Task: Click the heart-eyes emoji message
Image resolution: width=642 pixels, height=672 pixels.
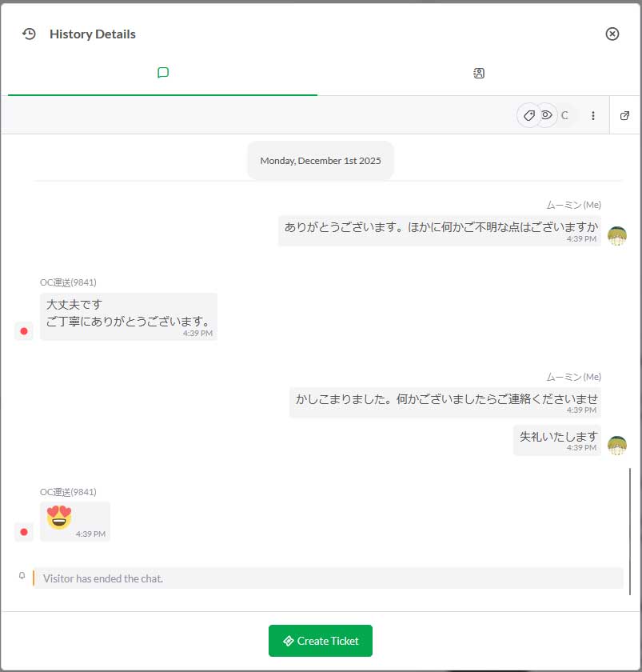Action: click(x=59, y=518)
